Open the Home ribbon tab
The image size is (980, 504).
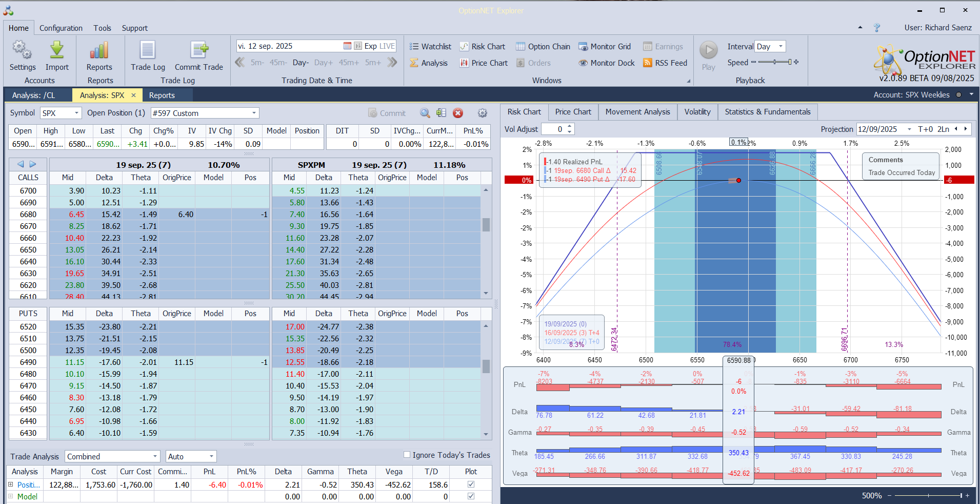pyautogui.click(x=18, y=28)
